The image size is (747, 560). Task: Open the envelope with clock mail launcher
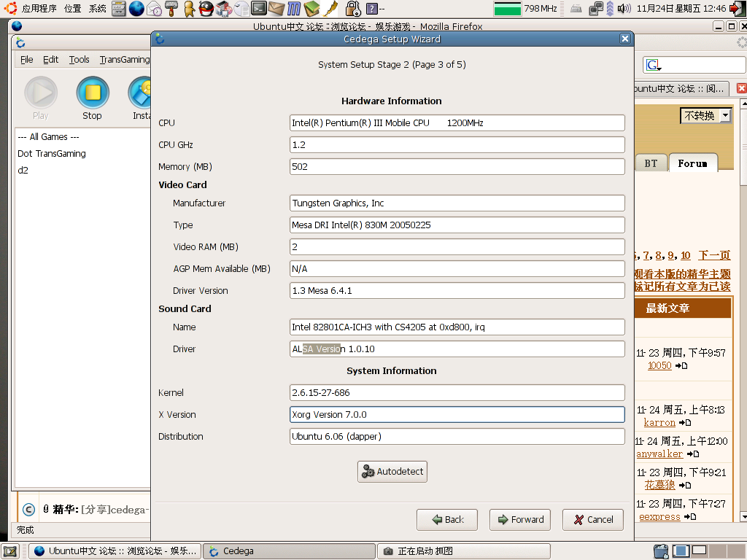pos(154,8)
